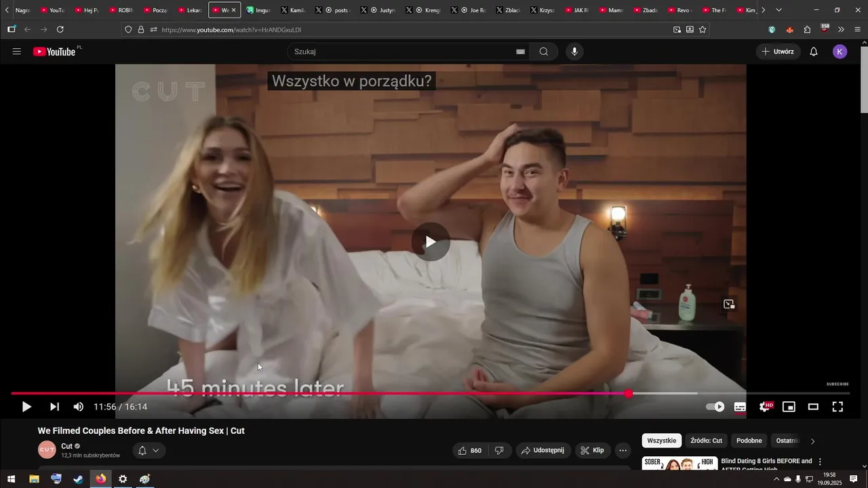
Task: Create a clip with Klip button
Action: pos(592,450)
